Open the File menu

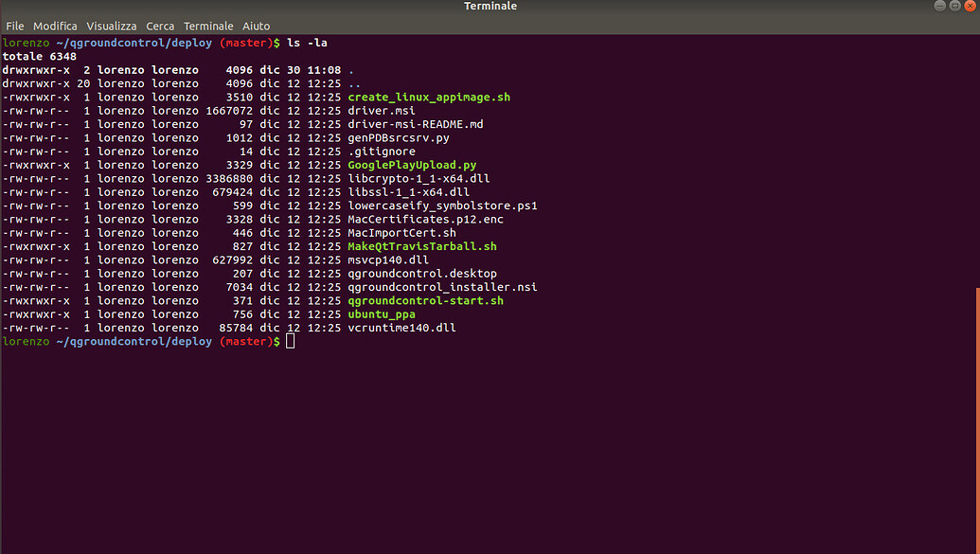tap(14, 26)
